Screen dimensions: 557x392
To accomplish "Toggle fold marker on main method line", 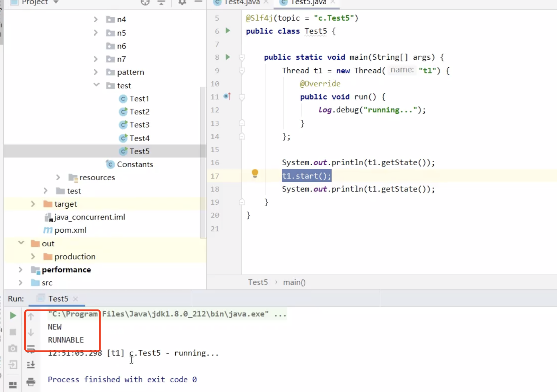I will [242, 57].
